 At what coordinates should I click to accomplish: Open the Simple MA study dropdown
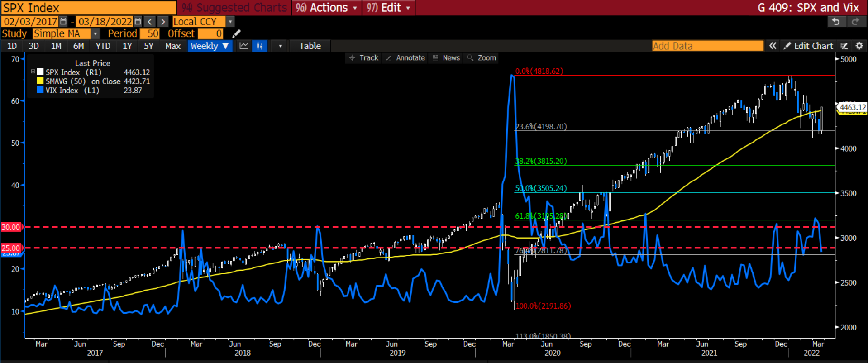[95, 33]
